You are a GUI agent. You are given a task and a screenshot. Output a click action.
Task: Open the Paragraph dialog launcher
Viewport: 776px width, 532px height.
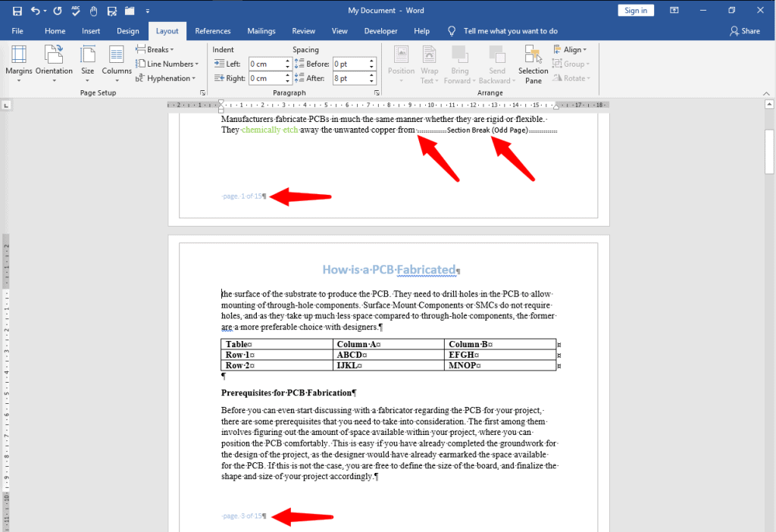(377, 92)
